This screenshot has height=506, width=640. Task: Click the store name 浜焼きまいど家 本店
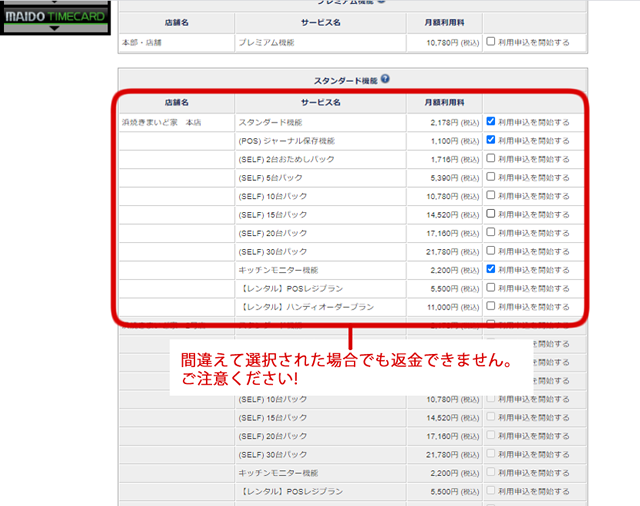click(162, 122)
